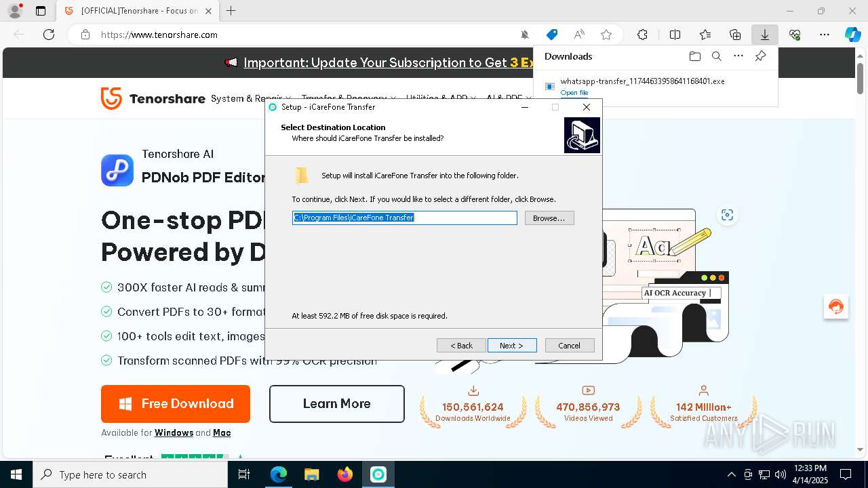Open Browser essentials heart icon
868x488 pixels.
(x=795, y=35)
